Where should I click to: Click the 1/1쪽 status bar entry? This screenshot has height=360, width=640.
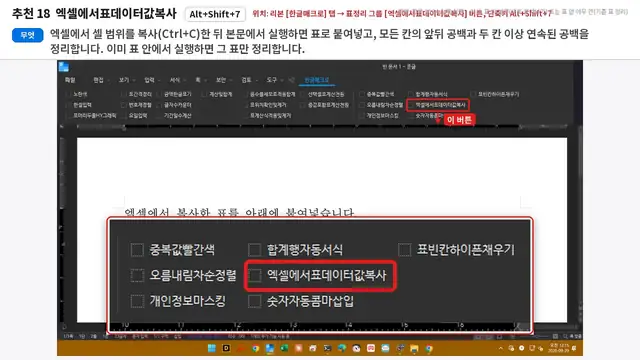[68, 336]
